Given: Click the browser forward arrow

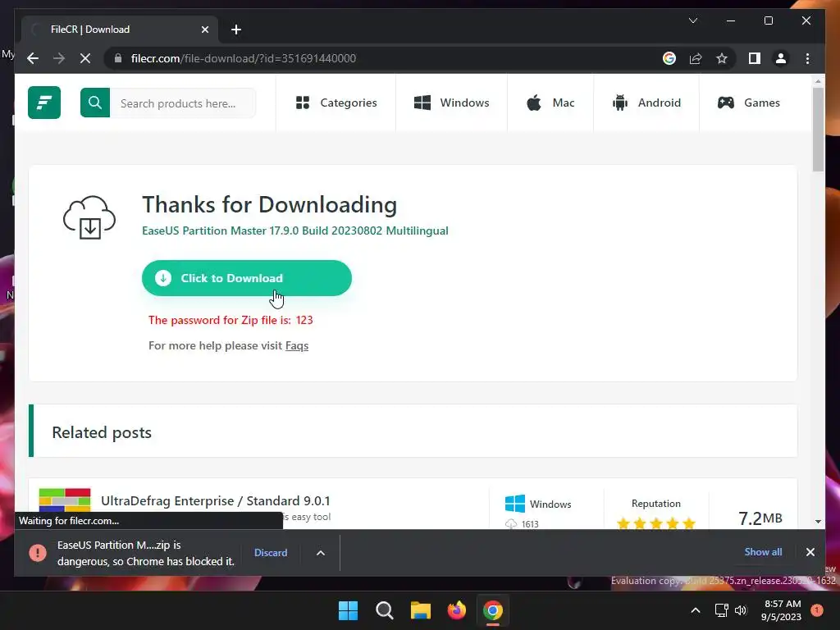Looking at the screenshot, I should [59, 58].
